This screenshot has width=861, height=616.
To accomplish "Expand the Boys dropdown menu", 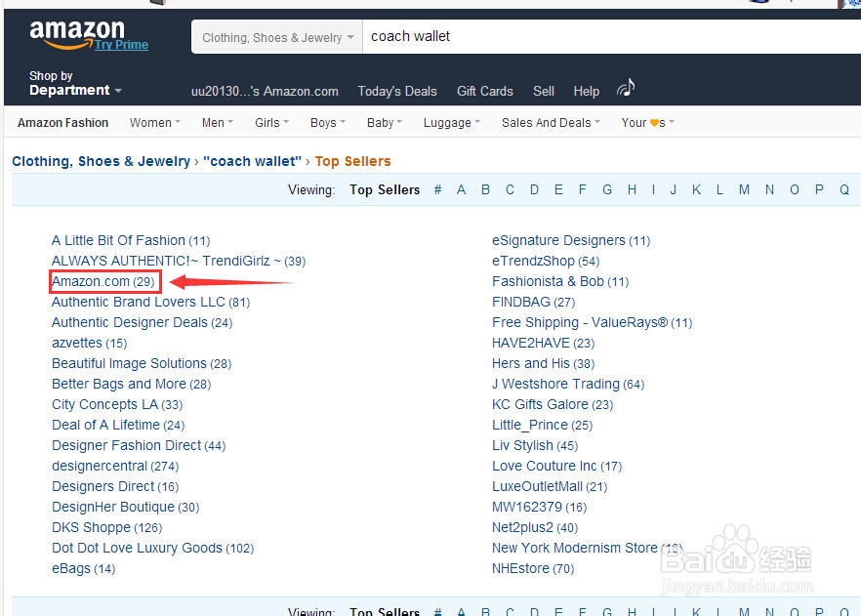I will pyautogui.click(x=328, y=123).
